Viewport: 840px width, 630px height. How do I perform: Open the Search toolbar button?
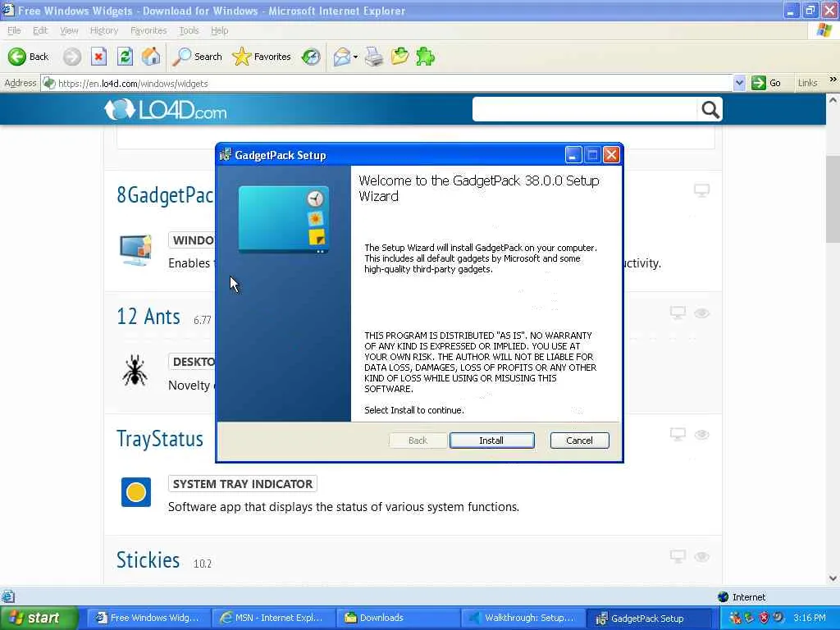tap(197, 57)
